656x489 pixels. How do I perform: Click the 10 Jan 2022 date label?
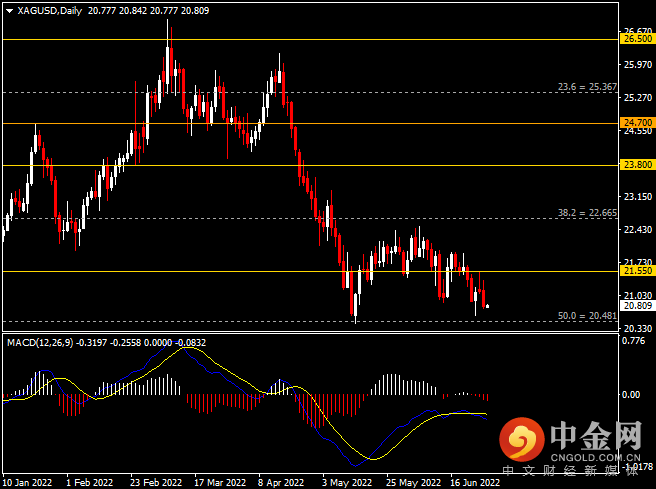pyautogui.click(x=28, y=483)
